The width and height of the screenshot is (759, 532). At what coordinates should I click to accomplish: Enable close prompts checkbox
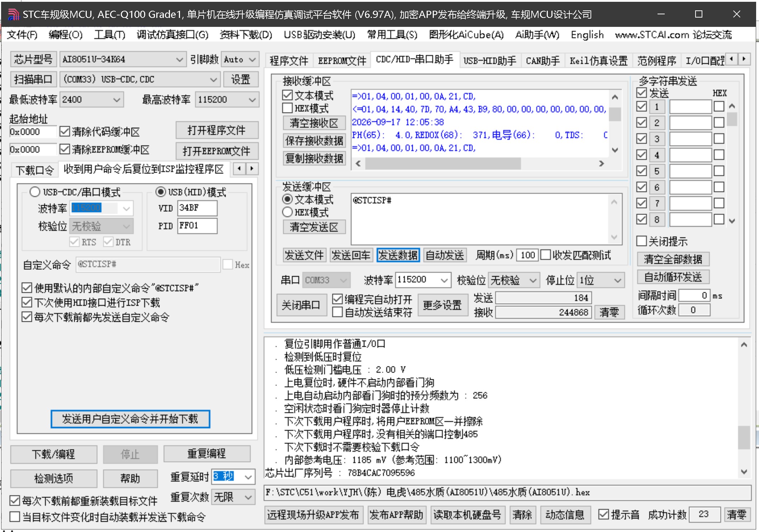coord(641,241)
